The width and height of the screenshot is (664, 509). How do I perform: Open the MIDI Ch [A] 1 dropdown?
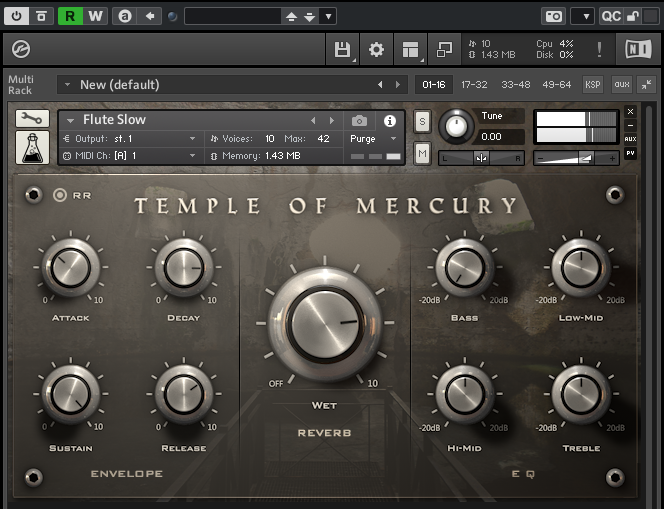tap(129, 156)
